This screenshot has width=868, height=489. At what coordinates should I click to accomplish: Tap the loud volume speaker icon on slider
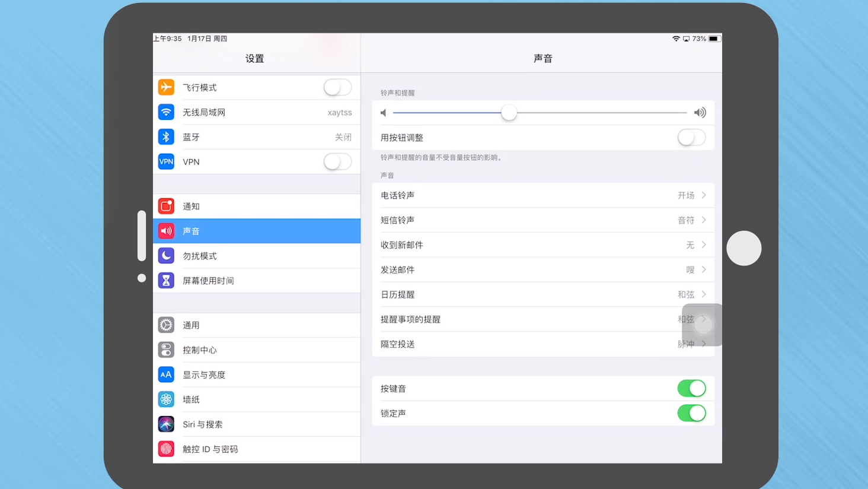[700, 113]
